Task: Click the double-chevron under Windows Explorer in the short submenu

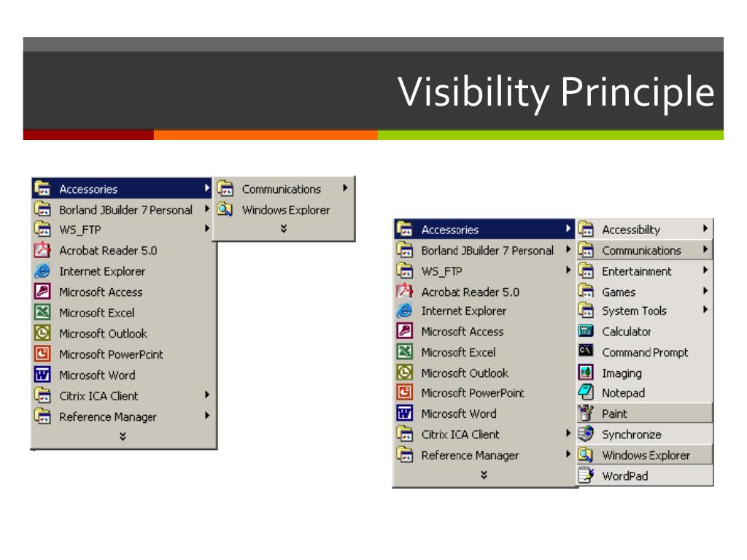Action: 284,229
